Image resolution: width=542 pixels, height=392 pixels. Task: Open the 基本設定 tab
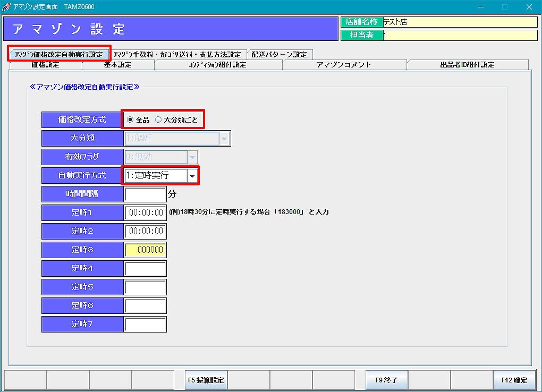pos(118,65)
